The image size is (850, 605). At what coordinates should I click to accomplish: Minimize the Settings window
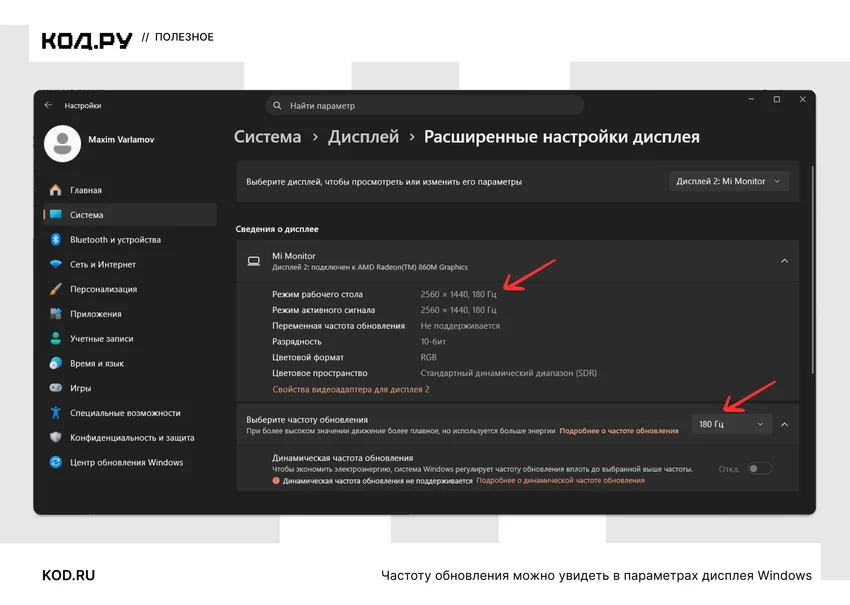coord(751,99)
